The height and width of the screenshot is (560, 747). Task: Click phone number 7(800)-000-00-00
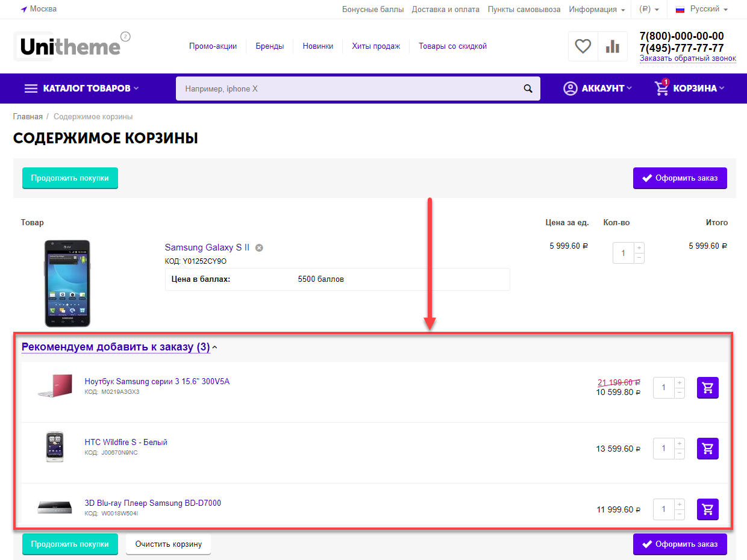[682, 36]
